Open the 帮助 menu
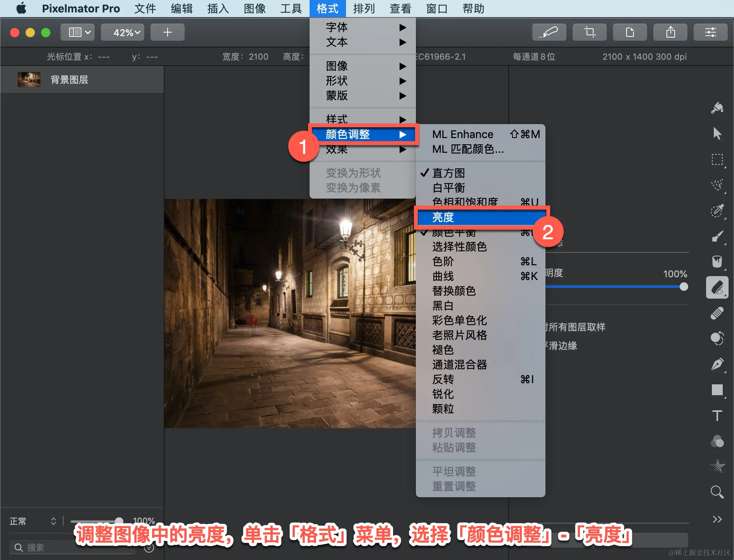This screenshot has width=734, height=560. 473,9
